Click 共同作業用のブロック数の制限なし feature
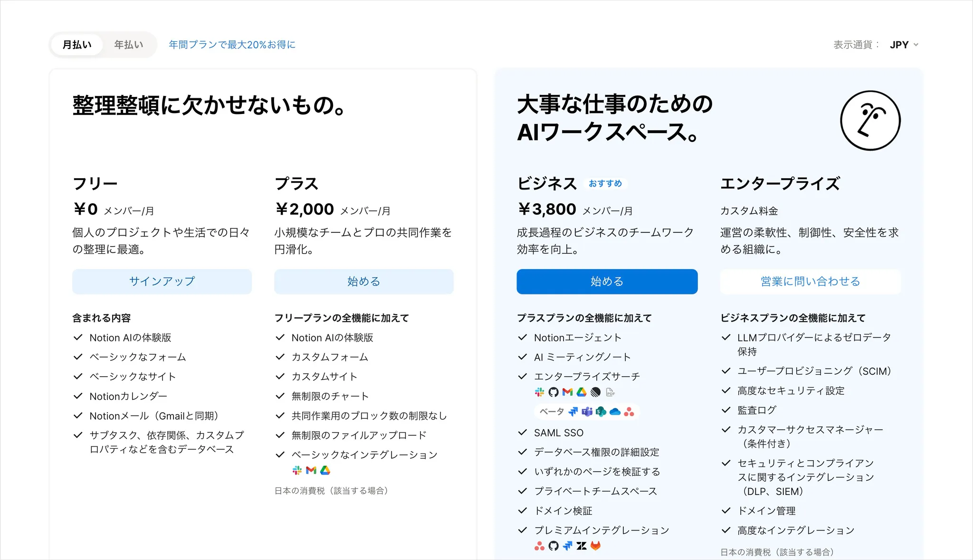 pos(369,416)
